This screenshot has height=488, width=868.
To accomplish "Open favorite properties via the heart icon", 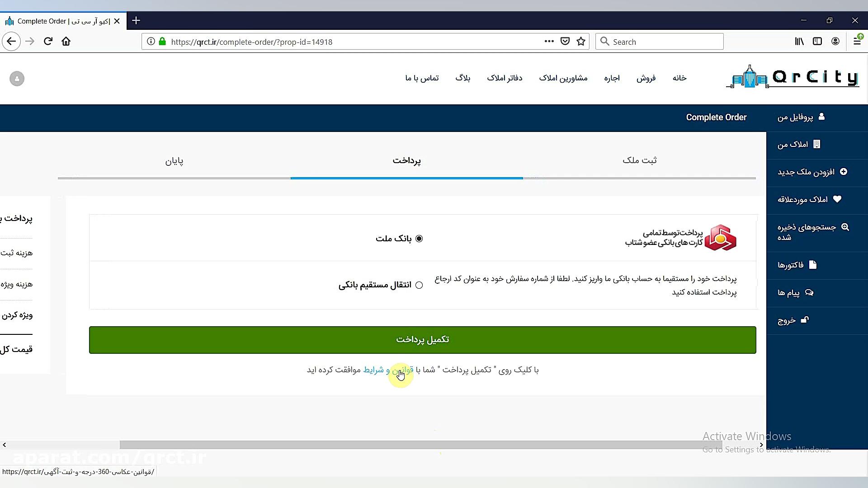I will click(837, 199).
